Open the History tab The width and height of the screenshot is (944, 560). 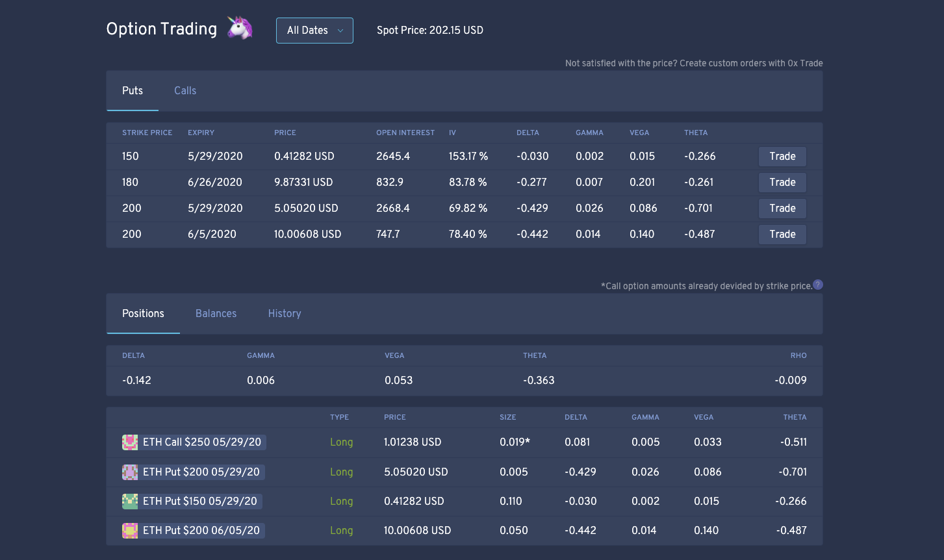pos(285,314)
